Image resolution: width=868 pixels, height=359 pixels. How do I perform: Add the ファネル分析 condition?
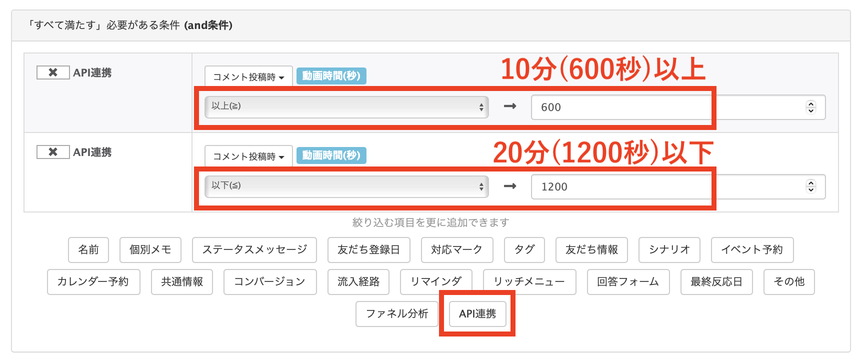396,314
